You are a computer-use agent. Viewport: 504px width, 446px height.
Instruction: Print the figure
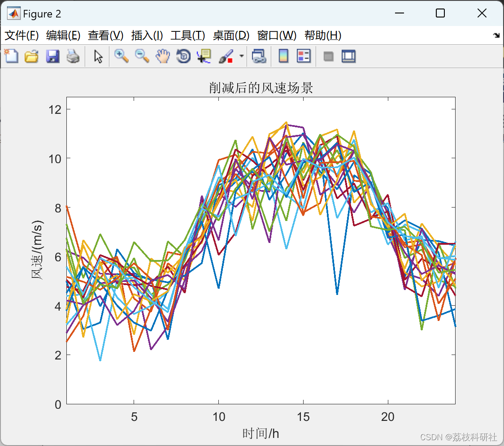pyautogui.click(x=73, y=56)
